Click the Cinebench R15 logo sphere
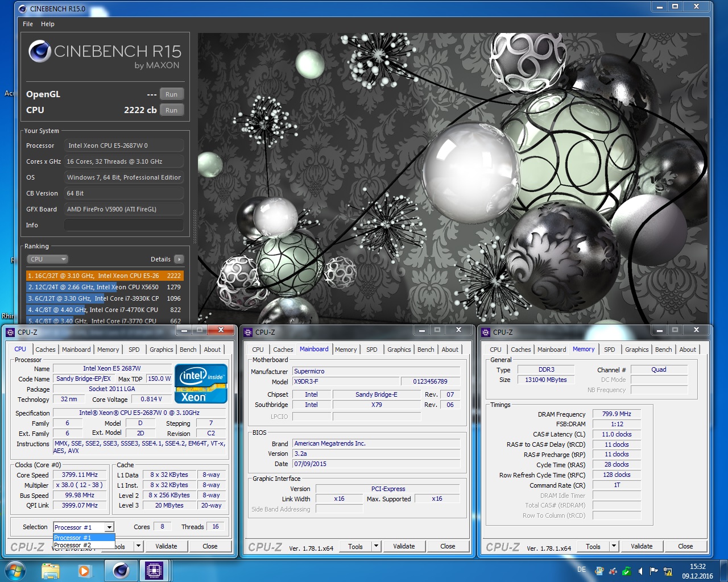728x582 pixels. pyautogui.click(x=40, y=51)
